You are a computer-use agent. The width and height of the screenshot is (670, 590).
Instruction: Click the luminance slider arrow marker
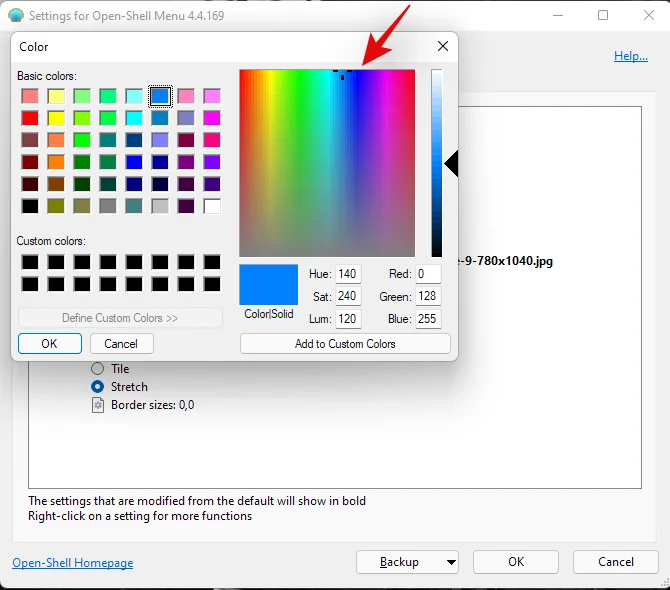[x=451, y=164]
